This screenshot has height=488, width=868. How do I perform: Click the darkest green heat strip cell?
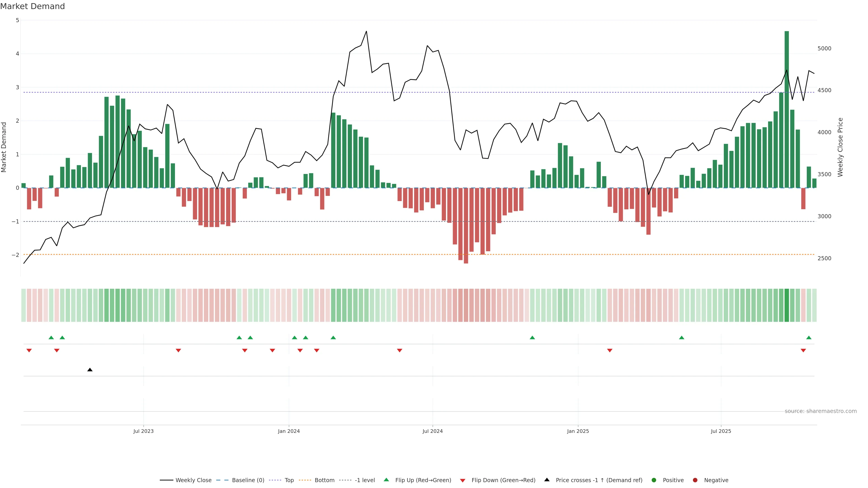(787, 305)
